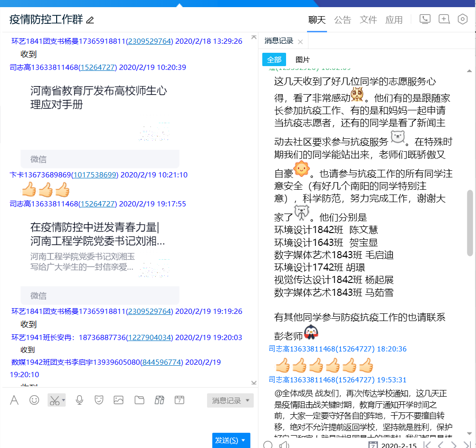This screenshot has height=448, width=476.
Task: Click the chat scroll-up arrow in the left pane
Action: (x=254, y=37)
